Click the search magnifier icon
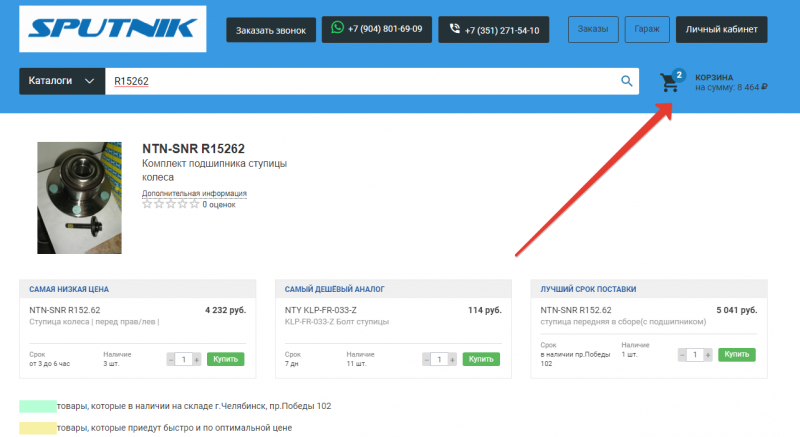This screenshot has width=800, height=437. tap(627, 81)
